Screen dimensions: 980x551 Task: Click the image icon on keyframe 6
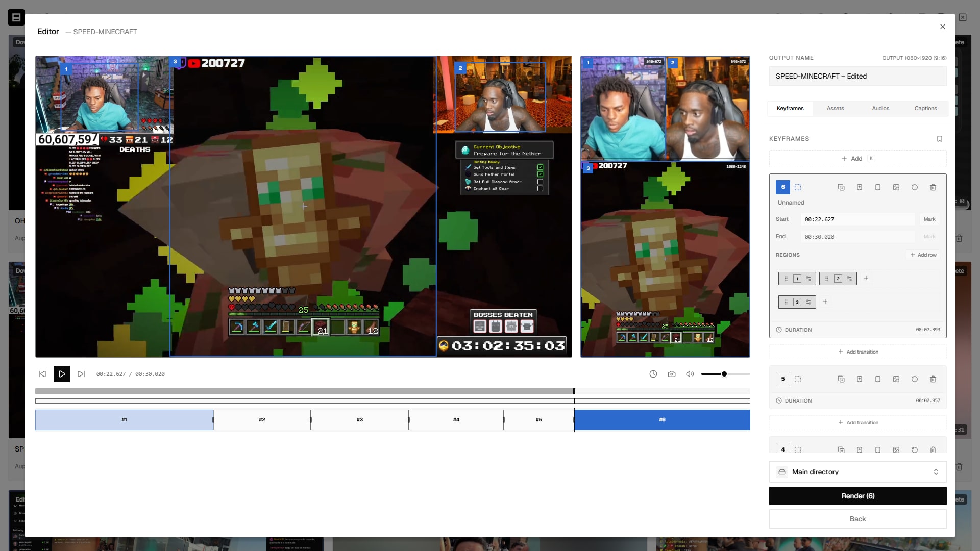[896, 187]
